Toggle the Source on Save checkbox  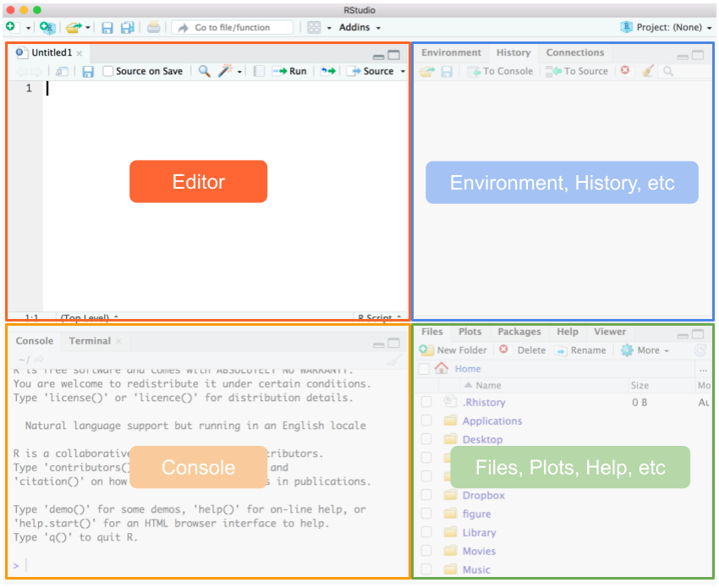[x=107, y=71]
